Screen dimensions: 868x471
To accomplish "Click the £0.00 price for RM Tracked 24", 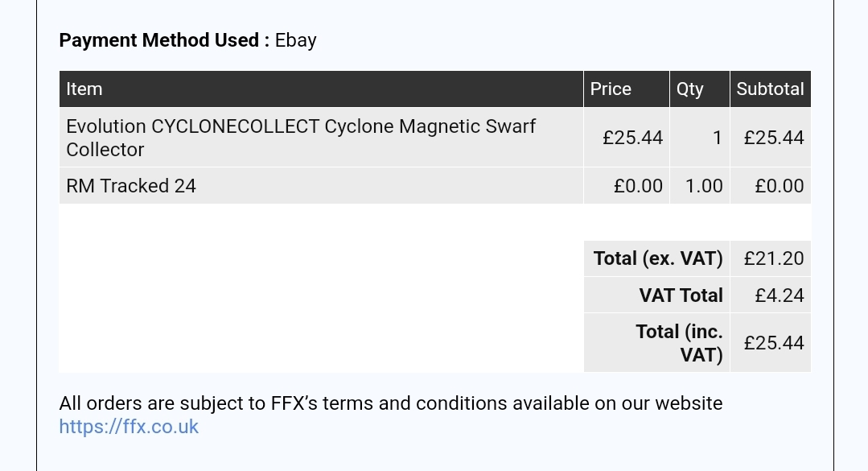I will coord(638,187).
